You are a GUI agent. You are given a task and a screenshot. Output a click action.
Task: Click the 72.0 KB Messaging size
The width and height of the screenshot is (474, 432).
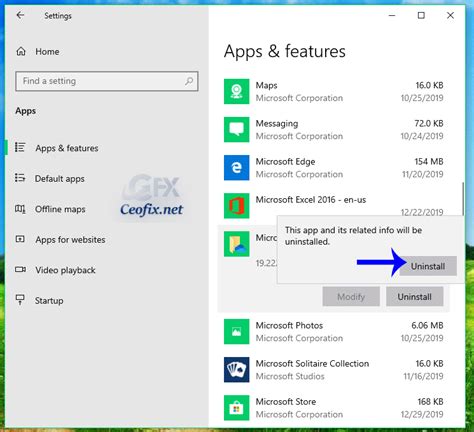click(x=429, y=124)
